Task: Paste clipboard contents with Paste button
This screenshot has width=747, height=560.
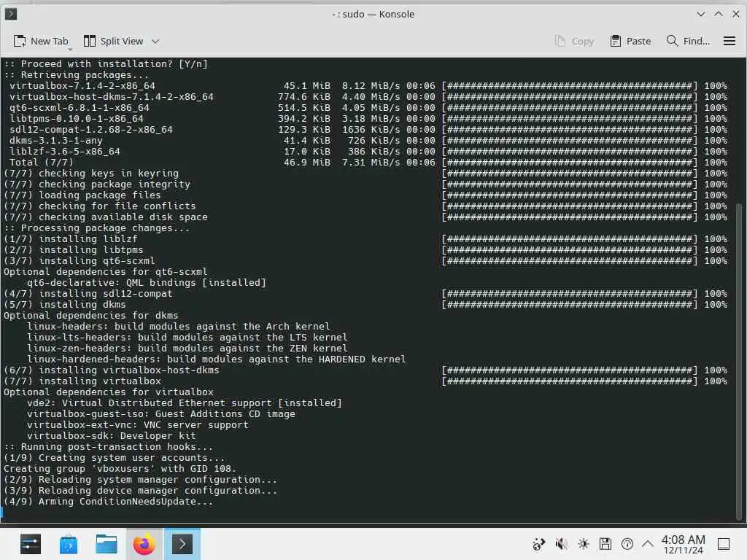Action: tap(630, 42)
